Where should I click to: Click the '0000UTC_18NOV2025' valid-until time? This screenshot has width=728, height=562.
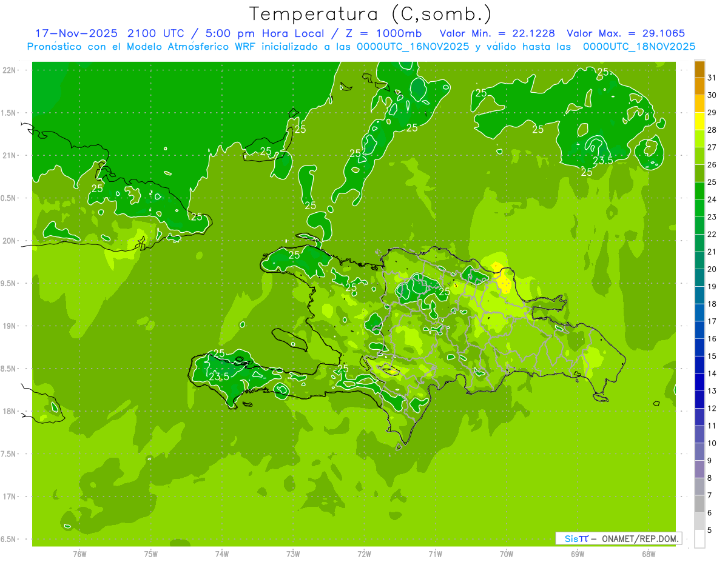tap(639, 47)
